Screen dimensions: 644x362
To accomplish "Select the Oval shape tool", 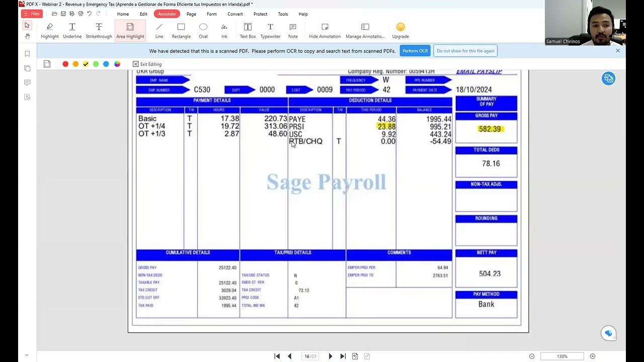I will pos(203,31).
